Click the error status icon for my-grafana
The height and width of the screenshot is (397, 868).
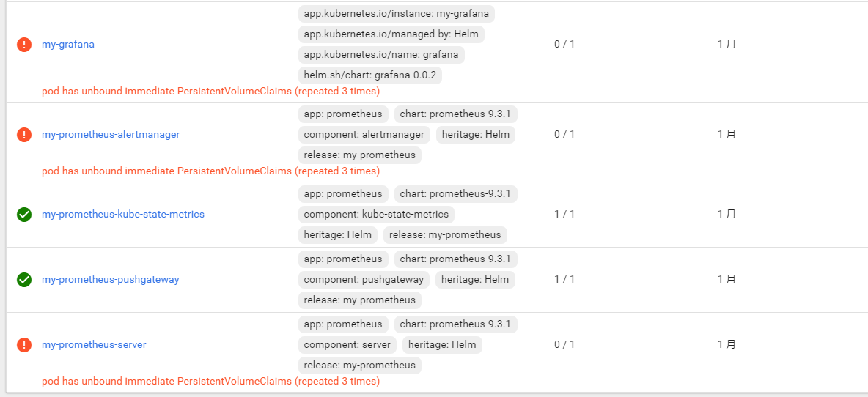click(23, 45)
